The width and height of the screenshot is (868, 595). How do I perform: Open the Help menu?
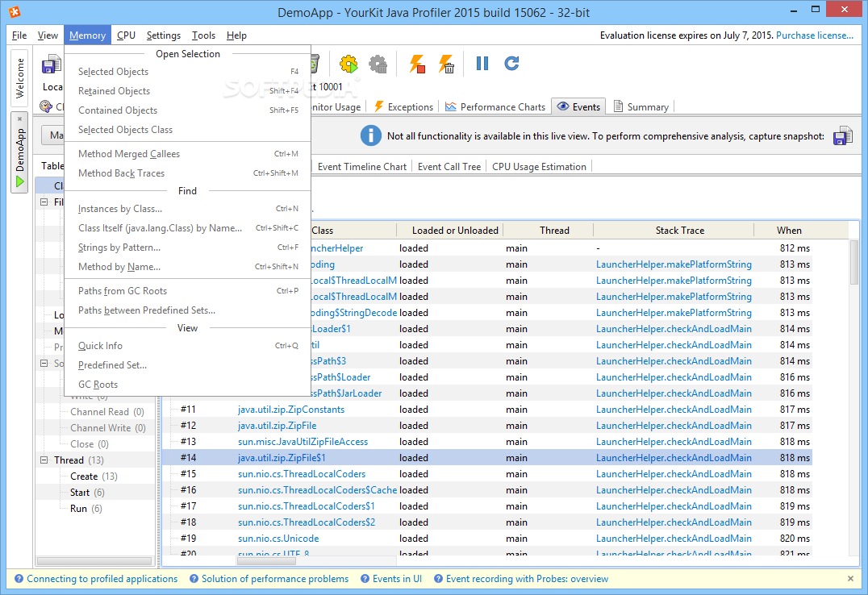pos(236,35)
